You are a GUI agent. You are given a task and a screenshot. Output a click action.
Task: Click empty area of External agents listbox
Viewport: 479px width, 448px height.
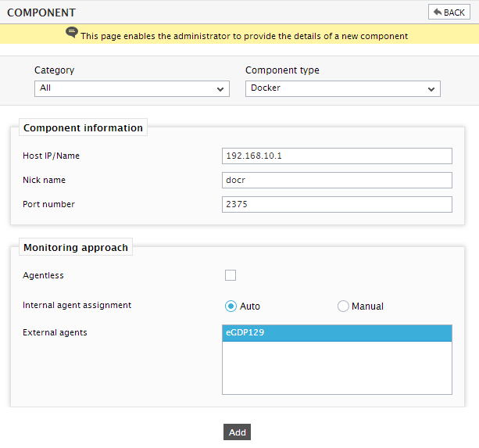pyautogui.click(x=337, y=367)
